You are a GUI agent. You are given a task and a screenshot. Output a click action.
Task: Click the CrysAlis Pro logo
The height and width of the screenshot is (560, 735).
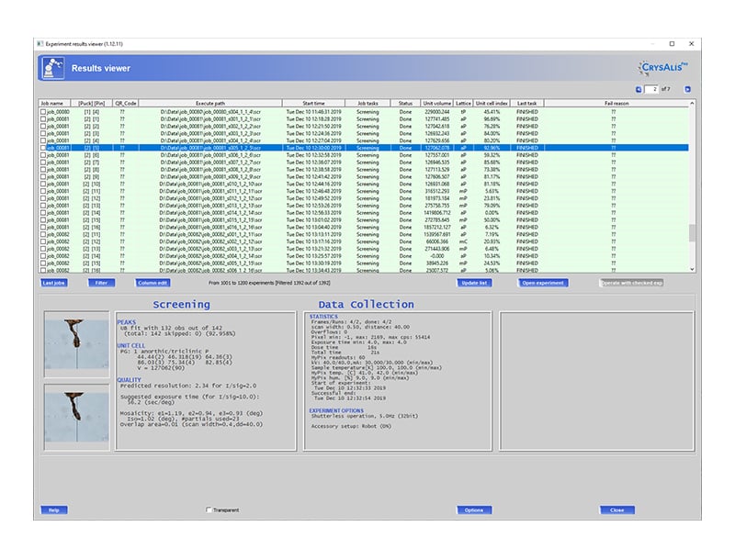point(662,67)
